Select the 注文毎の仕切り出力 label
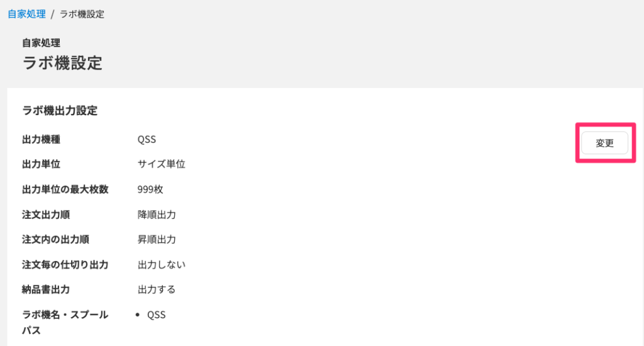The image size is (644, 346). tap(65, 265)
